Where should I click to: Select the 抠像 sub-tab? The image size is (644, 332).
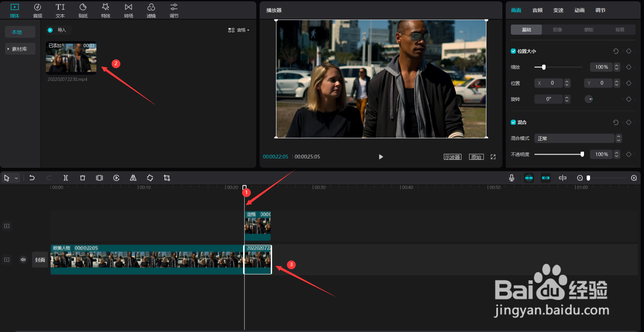pyautogui.click(x=557, y=30)
